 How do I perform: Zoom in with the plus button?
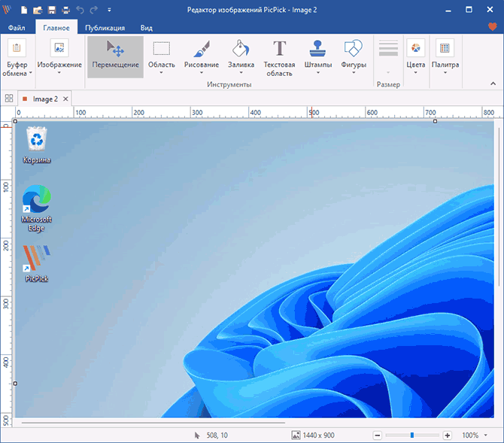(x=447, y=435)
